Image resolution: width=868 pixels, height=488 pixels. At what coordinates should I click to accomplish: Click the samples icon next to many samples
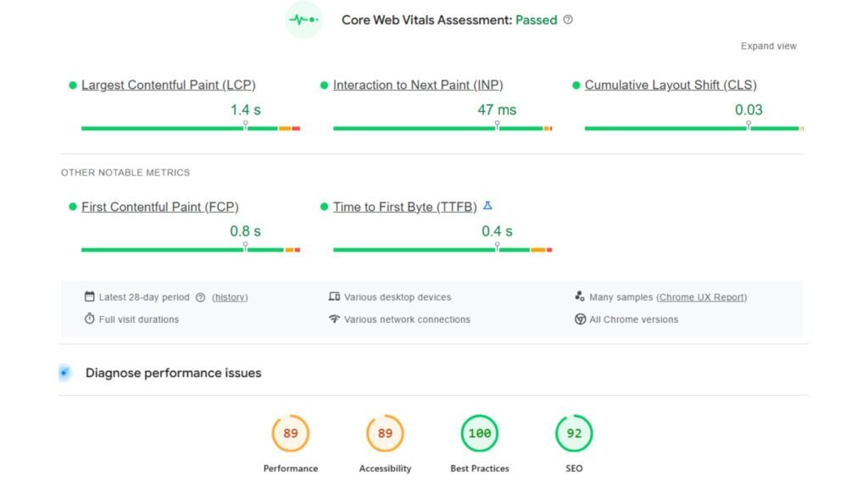[579, 297]
